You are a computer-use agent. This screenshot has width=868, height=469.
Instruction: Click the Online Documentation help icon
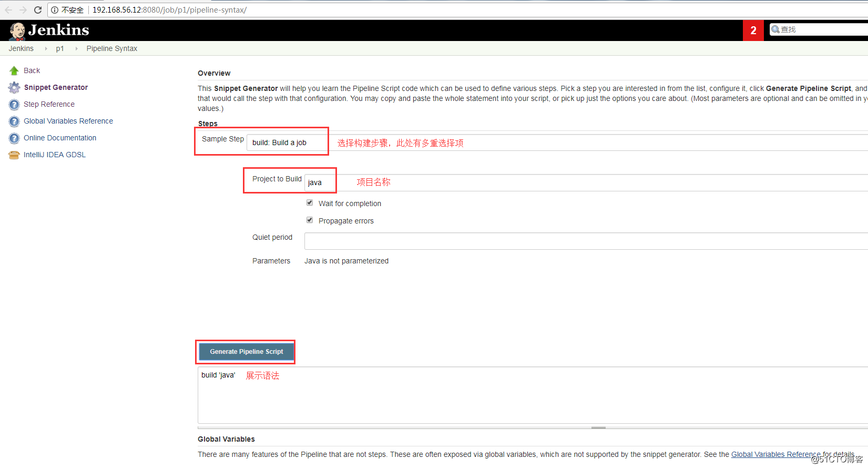click(14, 138)
